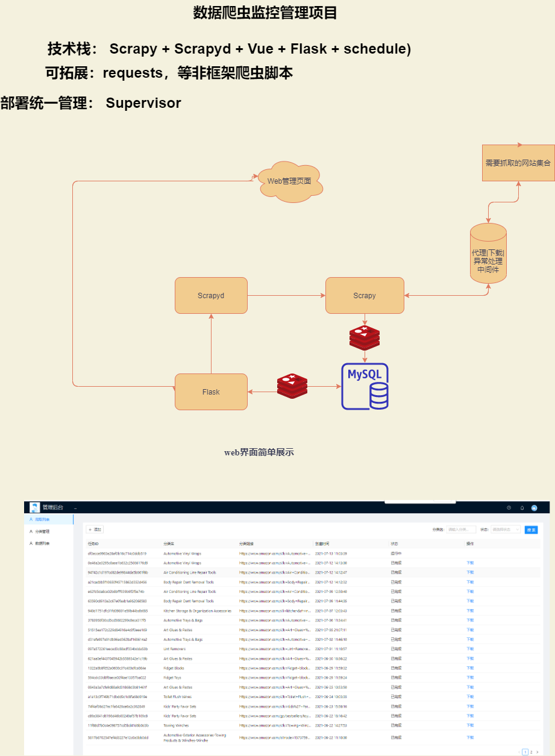Image resolution: width=555 pixels, height=756 pixels.
Task: Click 下载 for the Fidget Blocks task
Action: click(470, 668)
